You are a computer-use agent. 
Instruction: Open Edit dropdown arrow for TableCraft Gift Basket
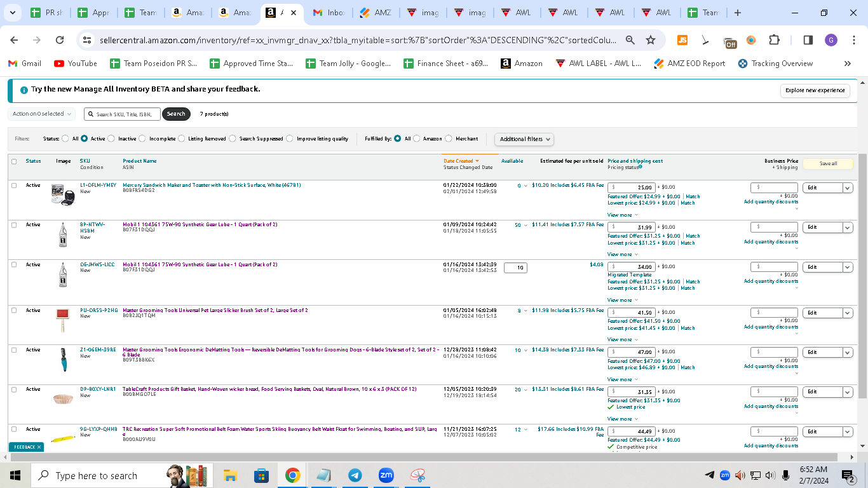tap(848, 392)
